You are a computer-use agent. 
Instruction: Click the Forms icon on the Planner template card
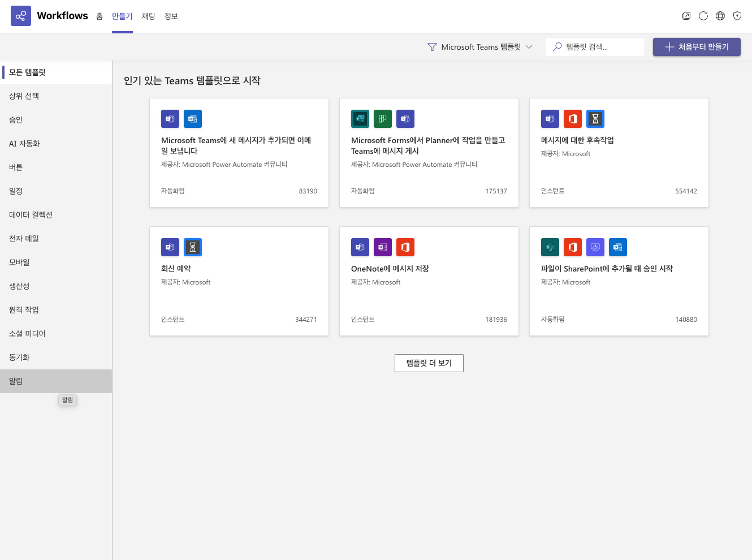[360, 119]
